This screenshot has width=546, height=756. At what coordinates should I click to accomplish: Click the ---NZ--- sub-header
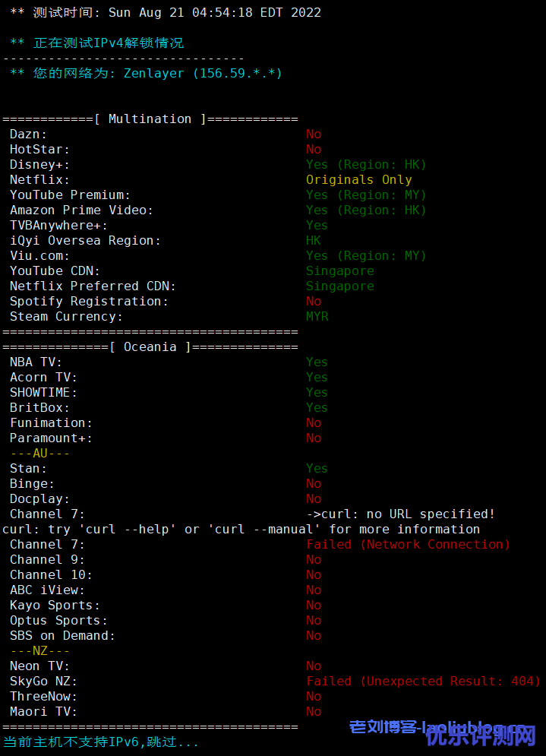pyautogui.click(x=39, y=650)
